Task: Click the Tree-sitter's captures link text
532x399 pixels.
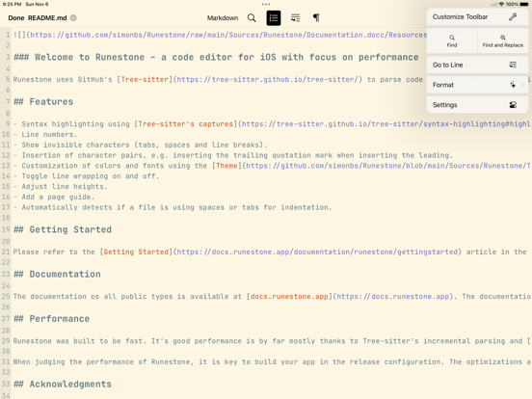Action: [186, 124]
